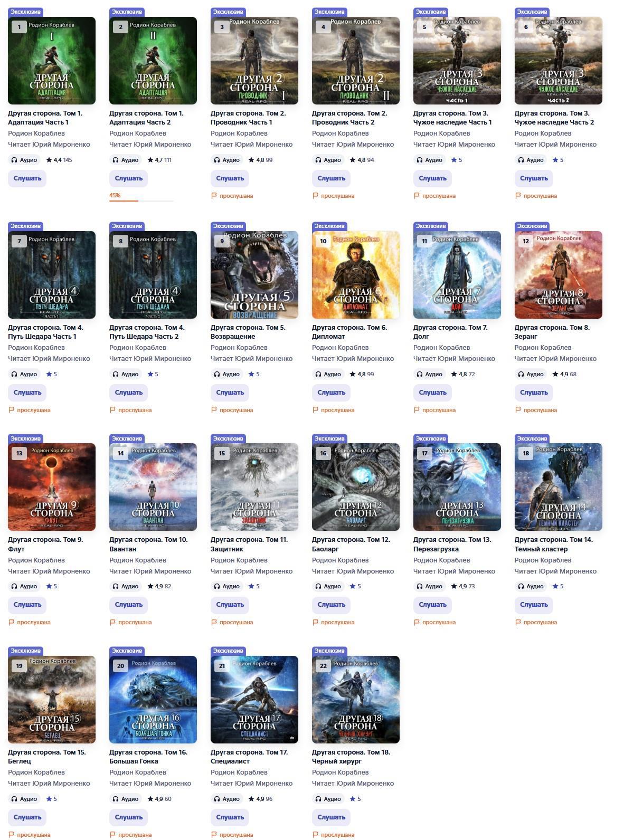Open author Родион Кораблев under Том 10 Ваантан
Viewport: 624px width, 840px height.
[138, 560]
